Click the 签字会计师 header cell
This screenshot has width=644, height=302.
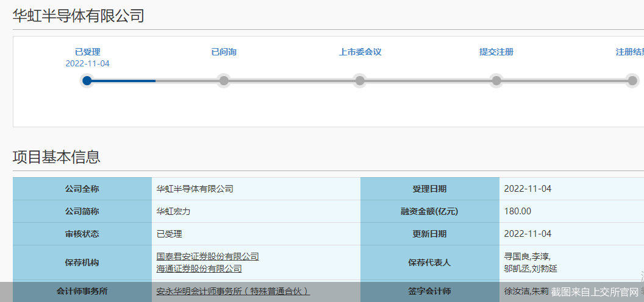tap(429, 291)
